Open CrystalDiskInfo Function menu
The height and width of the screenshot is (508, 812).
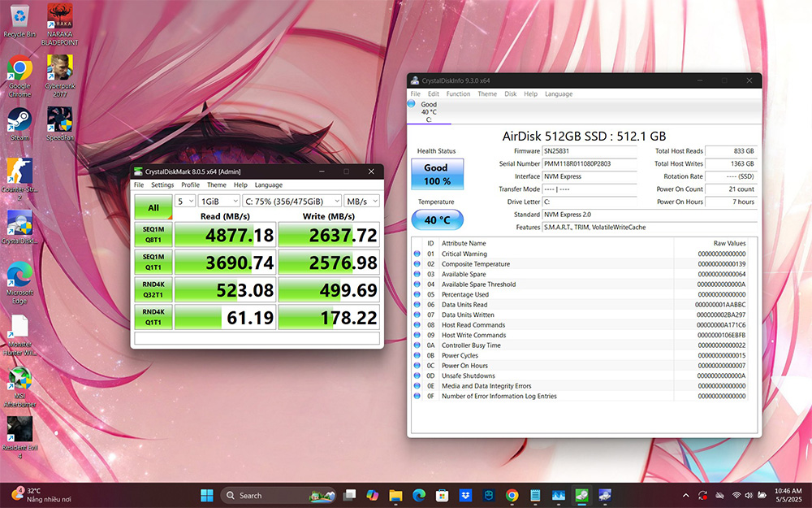(x=458, y=93)
